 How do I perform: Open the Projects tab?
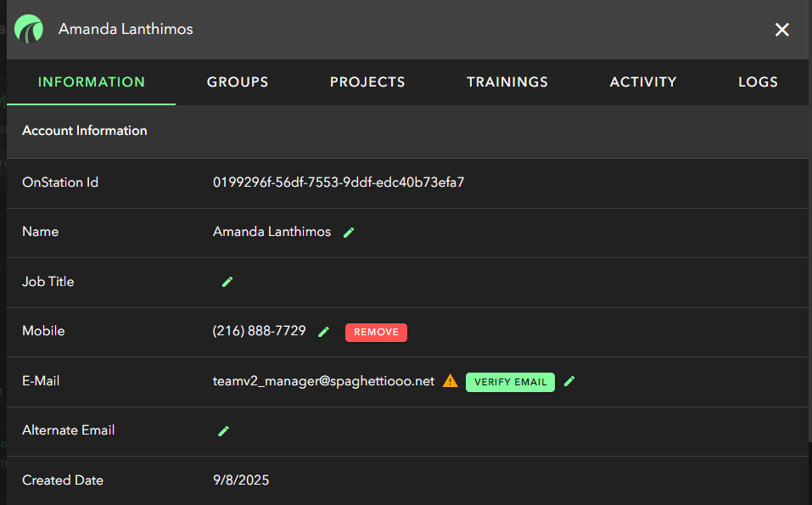(367, 82)
